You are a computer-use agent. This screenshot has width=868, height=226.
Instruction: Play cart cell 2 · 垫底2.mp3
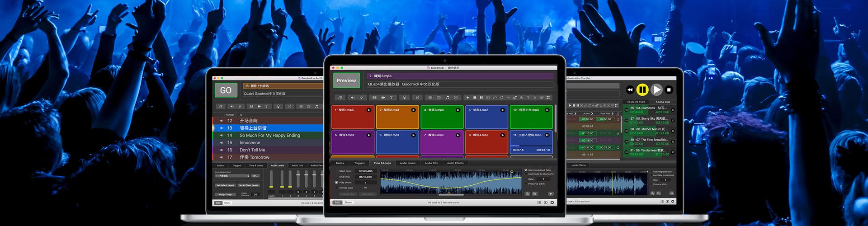(x=413, y=110)
